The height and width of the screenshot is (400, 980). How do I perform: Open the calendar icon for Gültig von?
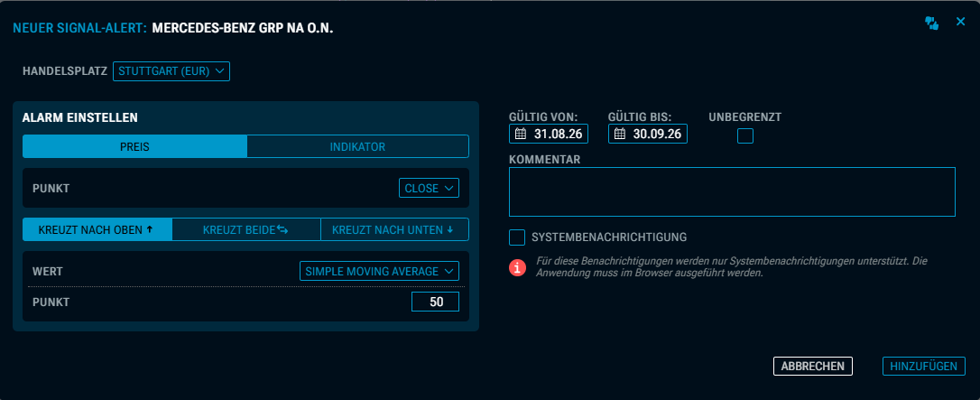coord(521,134)
